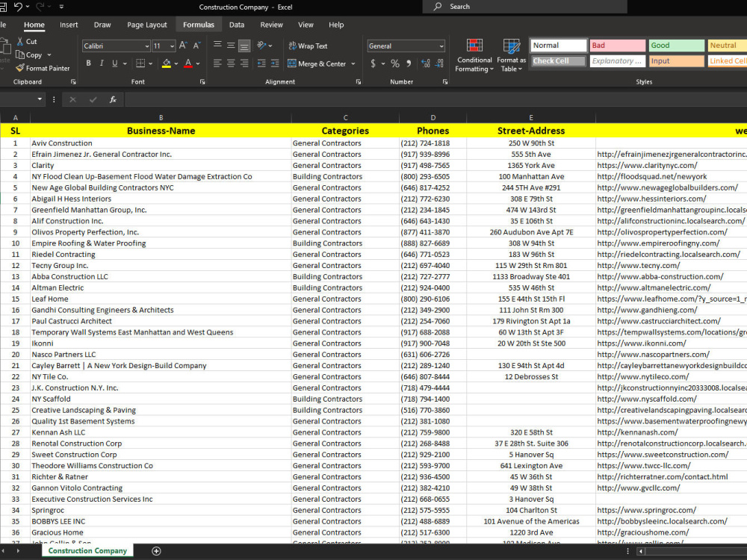
Task: Select column C header
Action: pyautogui.click(x=345, y=118)
